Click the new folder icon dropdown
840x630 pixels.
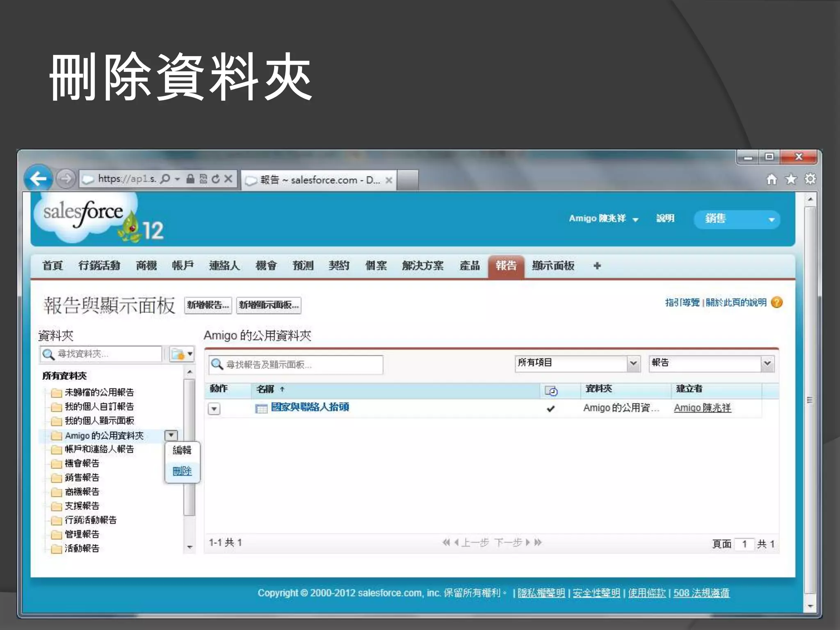tap(182, 354)
